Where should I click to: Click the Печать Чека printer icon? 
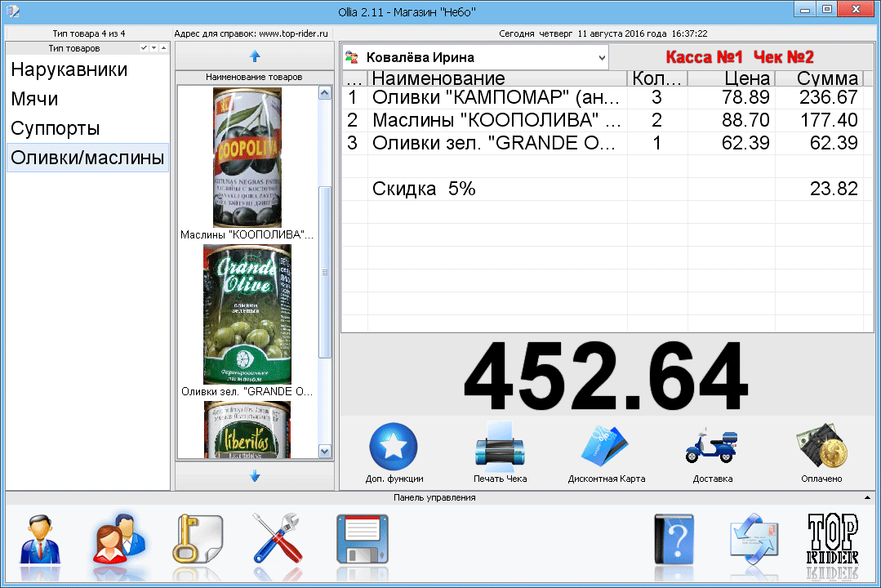pyautogui.click(x=500, y=447)
